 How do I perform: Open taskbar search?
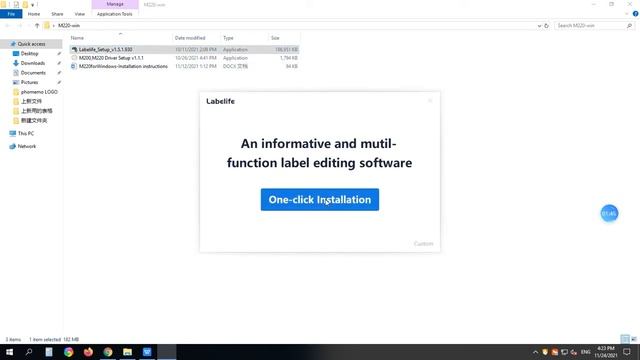point(29,352)
